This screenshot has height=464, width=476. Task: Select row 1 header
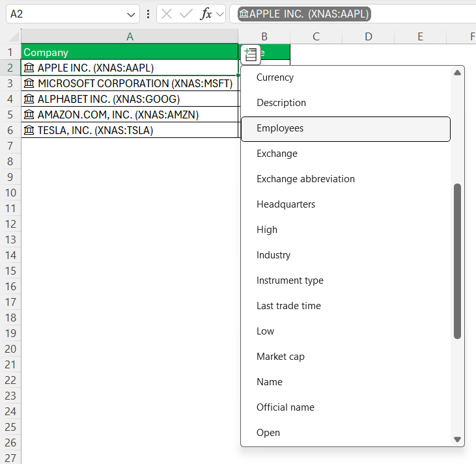click(x=10, y=52)
